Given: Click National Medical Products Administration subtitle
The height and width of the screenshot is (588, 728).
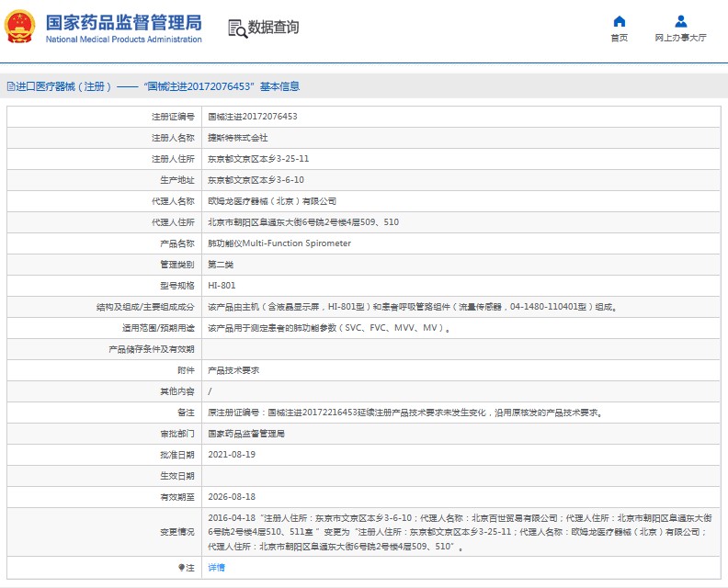Looking at the screenshot, I should click(x=123, y=40).
